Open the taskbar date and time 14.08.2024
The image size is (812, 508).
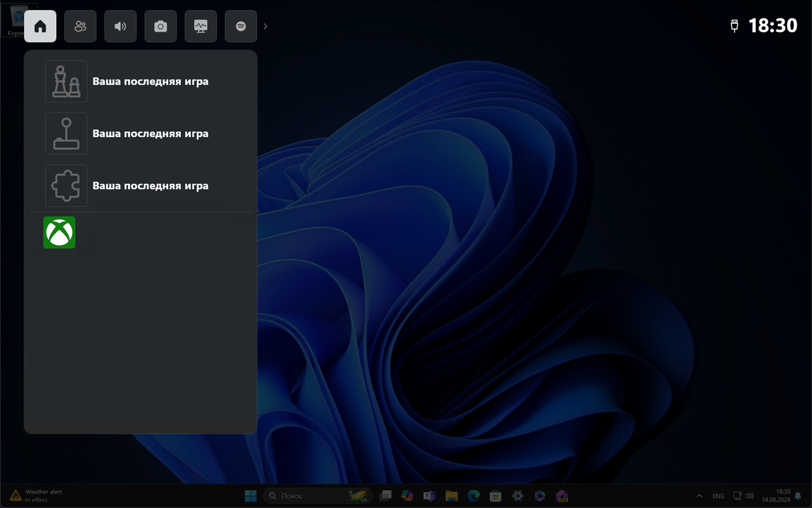pos(776,496)
